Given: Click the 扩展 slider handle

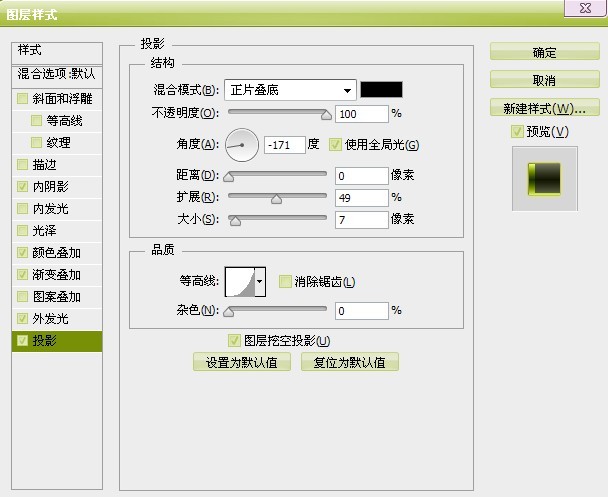Looking at the screenshot, I should tap(276, 199).
